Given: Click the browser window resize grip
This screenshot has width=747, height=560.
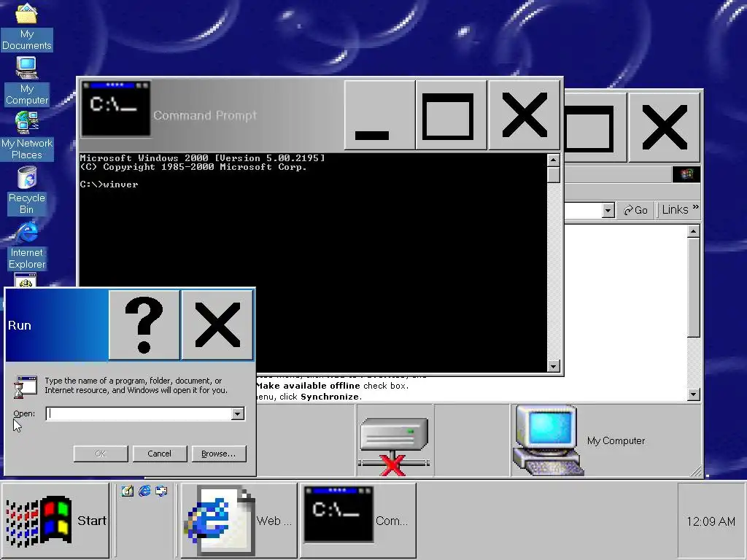Looking at the screenshot, I should tap(695, 471).
